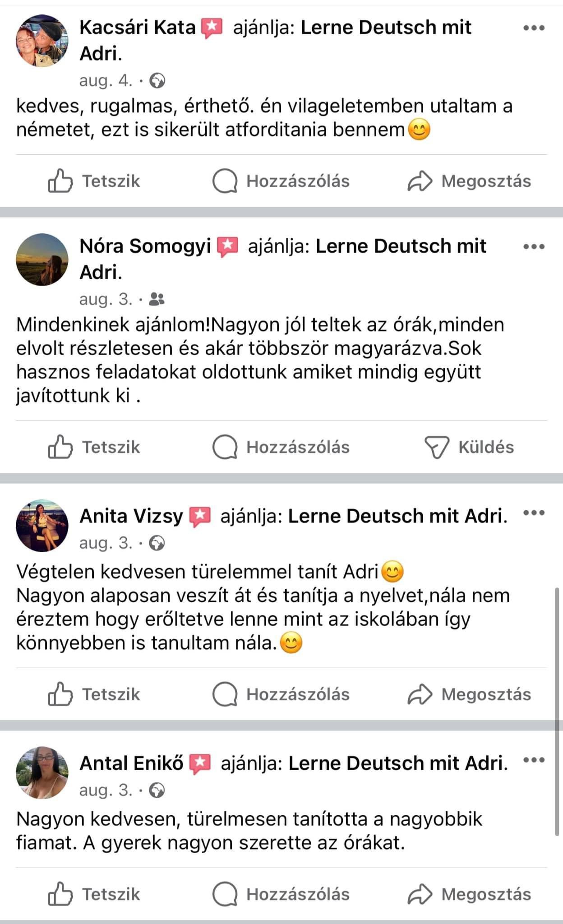This screenshot has width=563, height=924.
Task: Expand options menu on Antal Enikő's post
Action: point(534,760)
